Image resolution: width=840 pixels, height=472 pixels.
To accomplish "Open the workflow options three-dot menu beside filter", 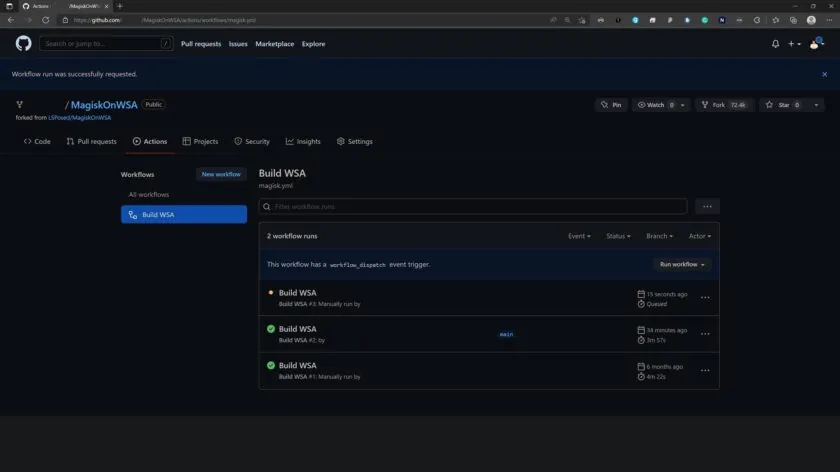I will click(707, 206).
